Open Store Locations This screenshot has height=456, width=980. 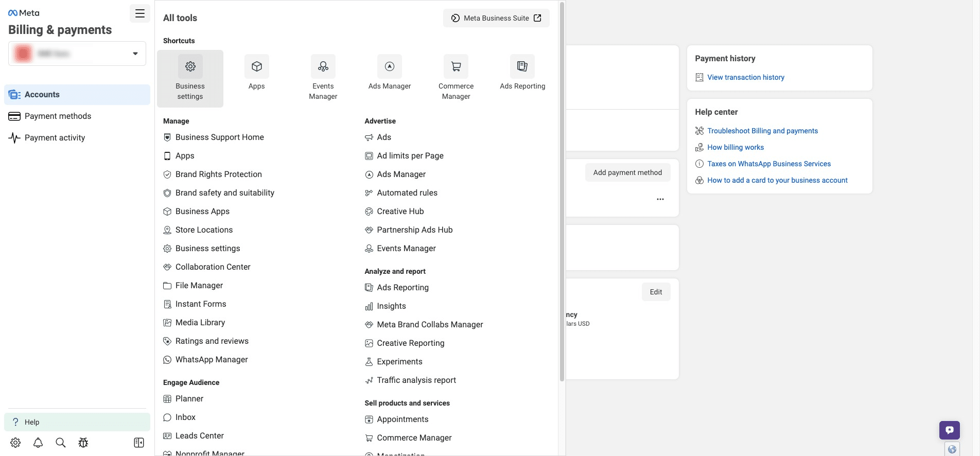[198, 230]
